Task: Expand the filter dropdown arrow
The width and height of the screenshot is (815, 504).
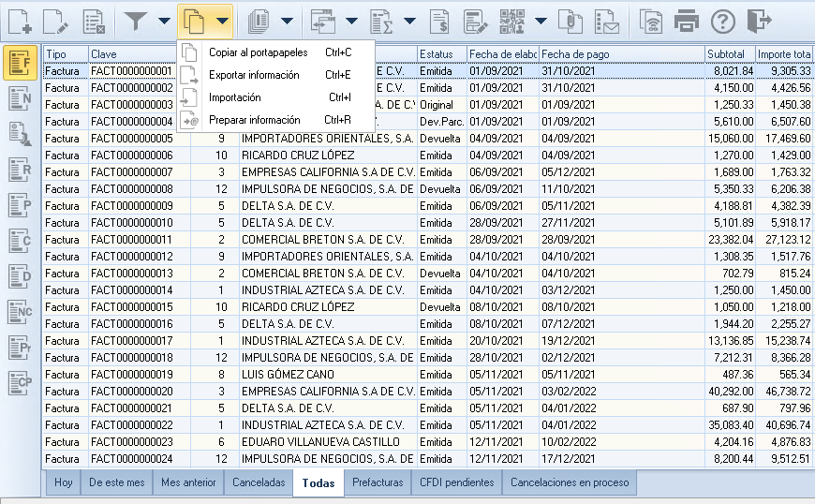Action: (164, 22)
